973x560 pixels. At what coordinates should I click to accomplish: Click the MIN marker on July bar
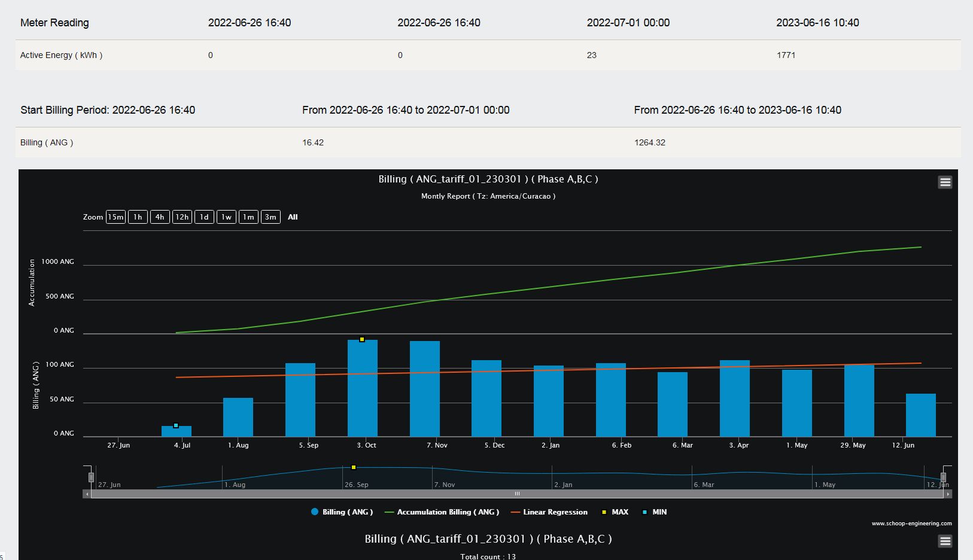[176, 425]
